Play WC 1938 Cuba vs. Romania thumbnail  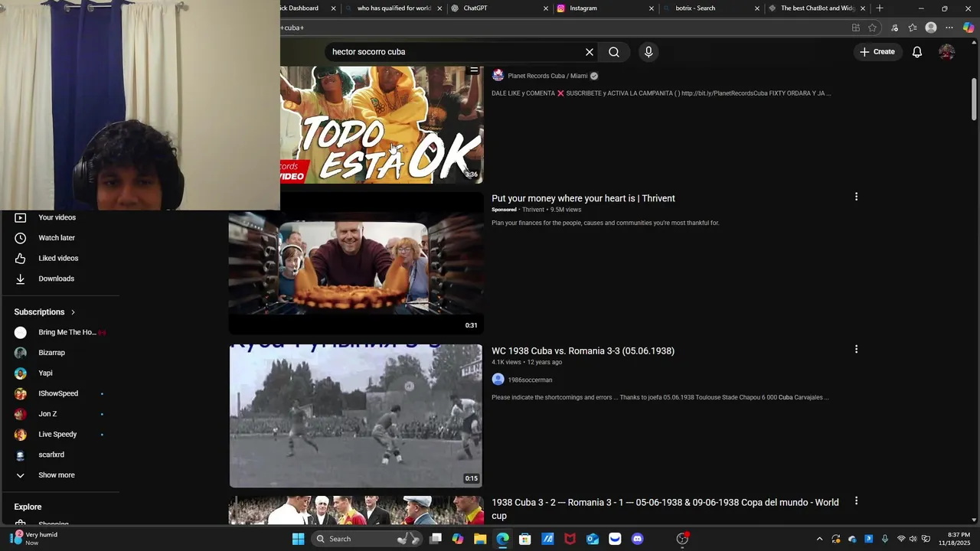coord(356,416)
